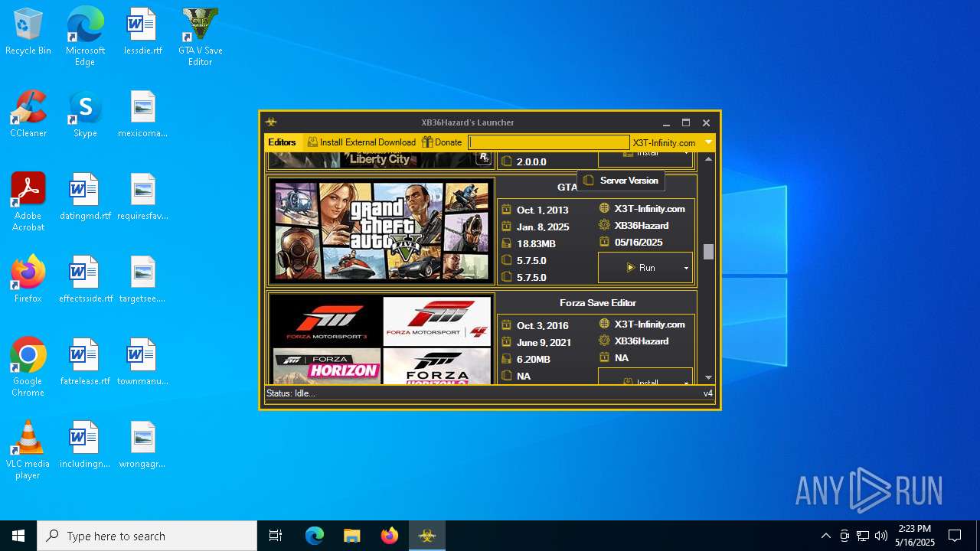980x551 pixels.
Task: Click calendar icon beside Jan. 8, 2025
Action: pos(506,226)
